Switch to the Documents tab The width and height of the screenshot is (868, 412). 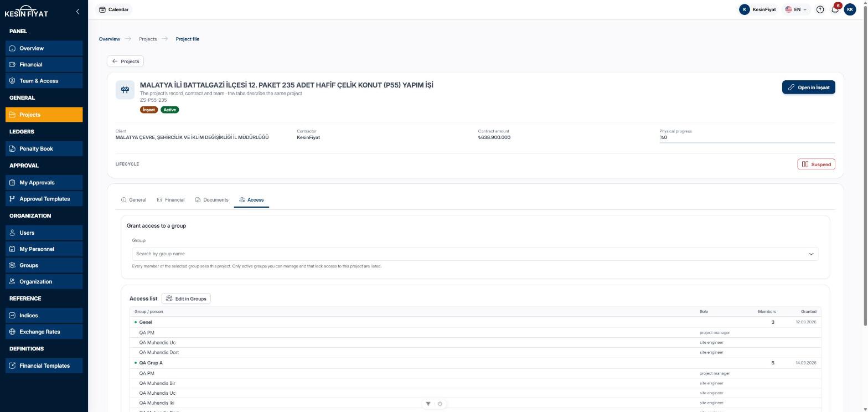[211, 200]
